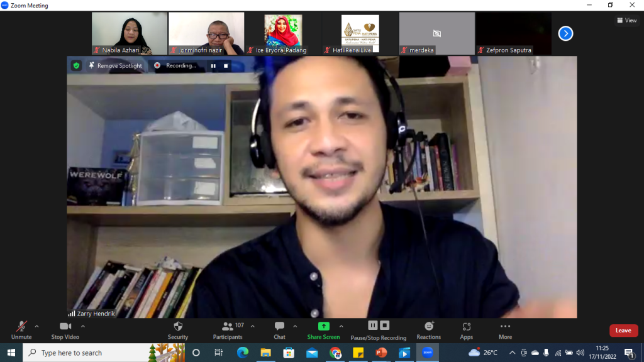Open the clock and calendar 11:25
This screenshot has height=362, width=644.
coord(602,353)
